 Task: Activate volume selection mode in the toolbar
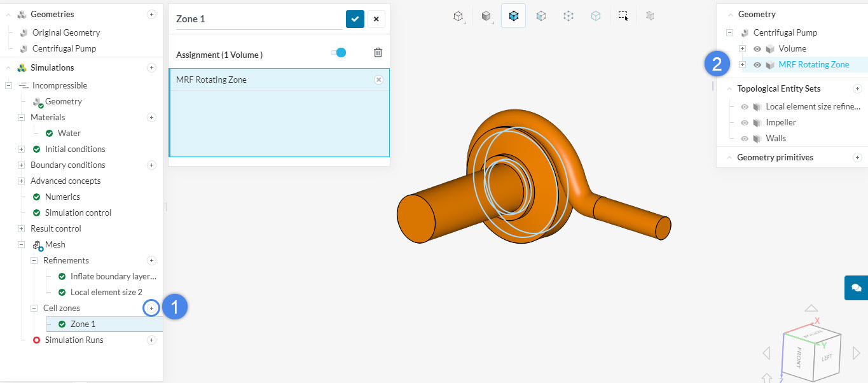513,16
